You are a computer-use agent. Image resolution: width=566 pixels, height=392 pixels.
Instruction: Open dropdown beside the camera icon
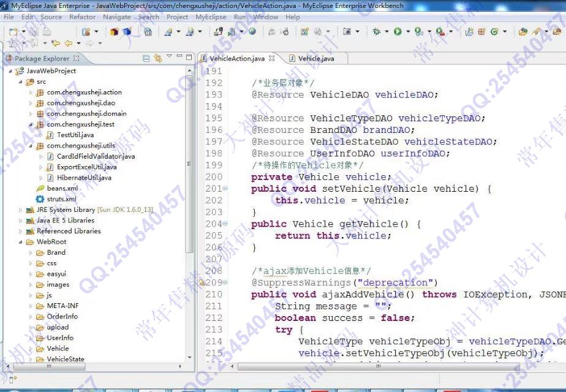coord(357,31)
